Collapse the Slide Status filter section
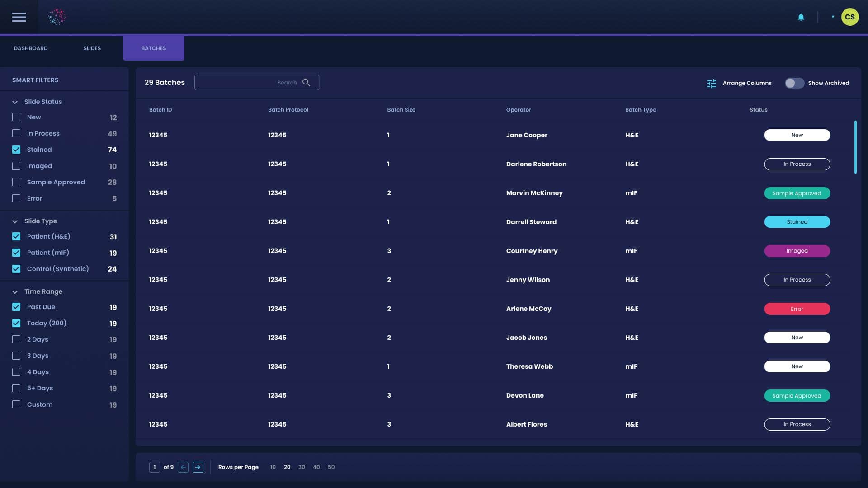 (15, 102)
